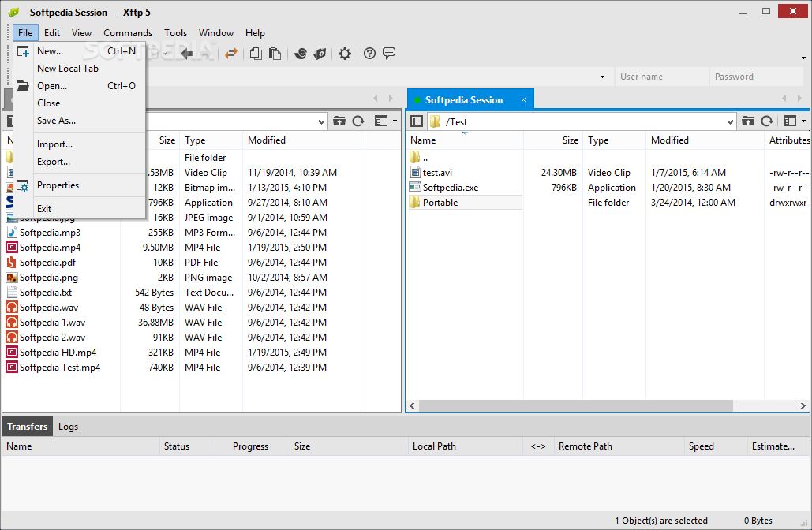Select Save As... menu entry
This screenshot has width=812, height=530.
79,121
